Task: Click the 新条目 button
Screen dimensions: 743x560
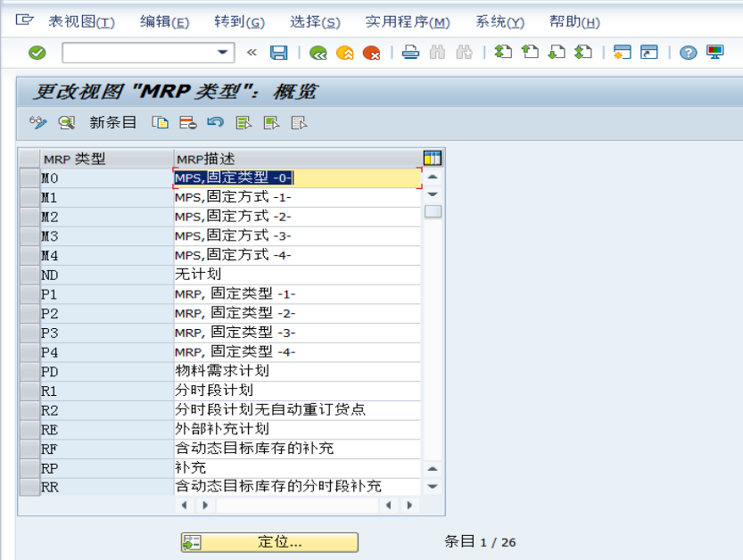Action: click(112, 123)
